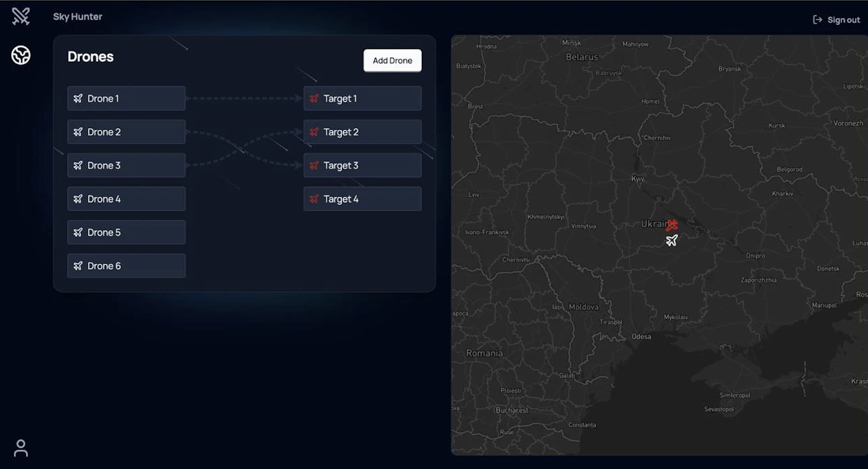Click the plane icon beside Drone 6

[x=78, y=266]
